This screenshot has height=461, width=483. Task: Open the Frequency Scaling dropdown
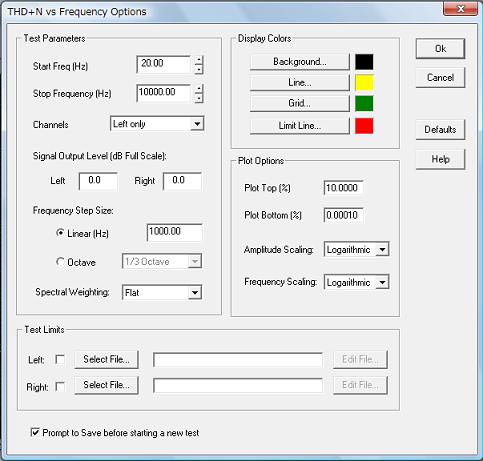click(x=356, y=282)
